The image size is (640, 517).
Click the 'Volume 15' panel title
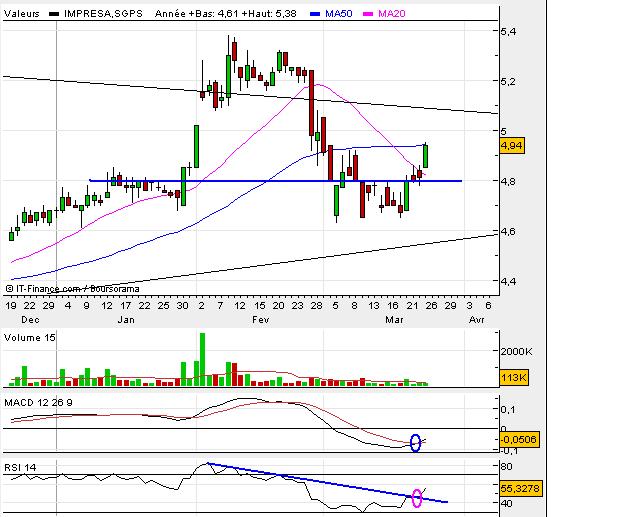[x=29, y=338]
